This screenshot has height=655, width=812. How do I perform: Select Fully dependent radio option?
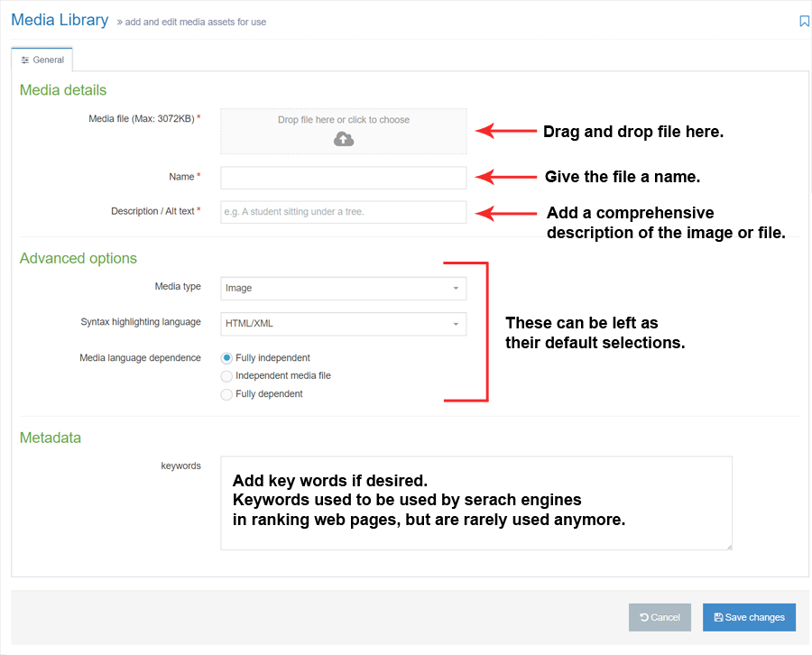point(226,394)
